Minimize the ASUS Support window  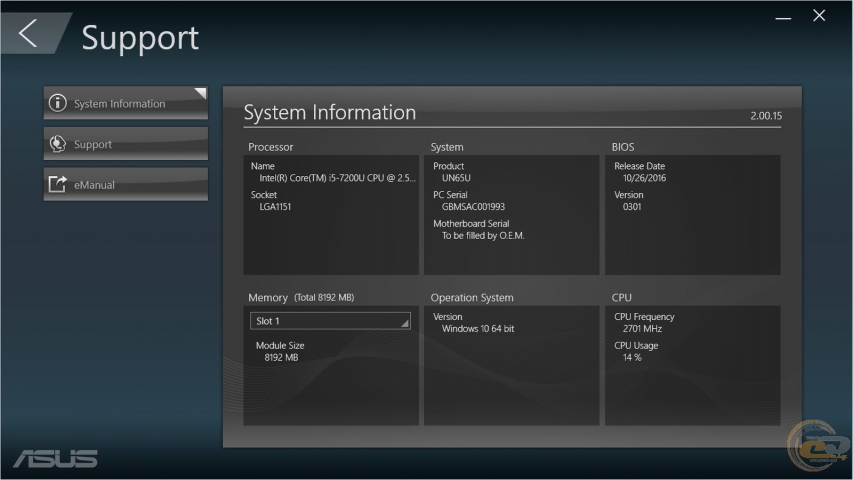point(783,18)
